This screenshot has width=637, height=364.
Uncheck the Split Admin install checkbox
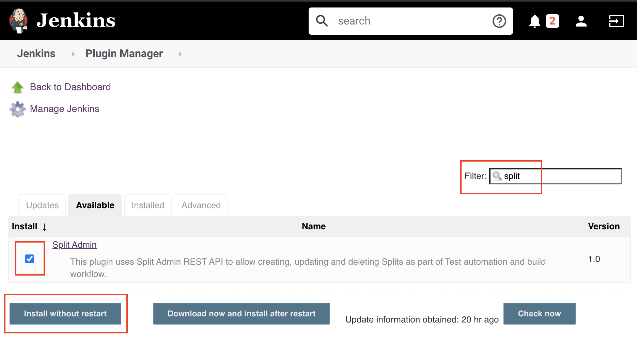click(30, 259)
